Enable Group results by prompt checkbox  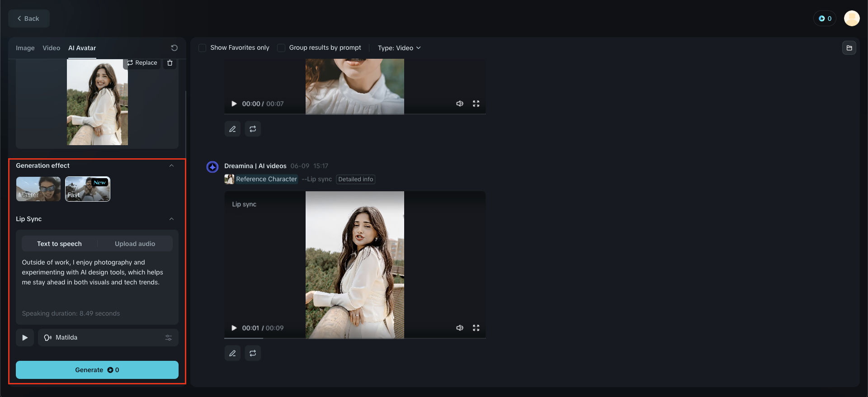coord(281,48)
